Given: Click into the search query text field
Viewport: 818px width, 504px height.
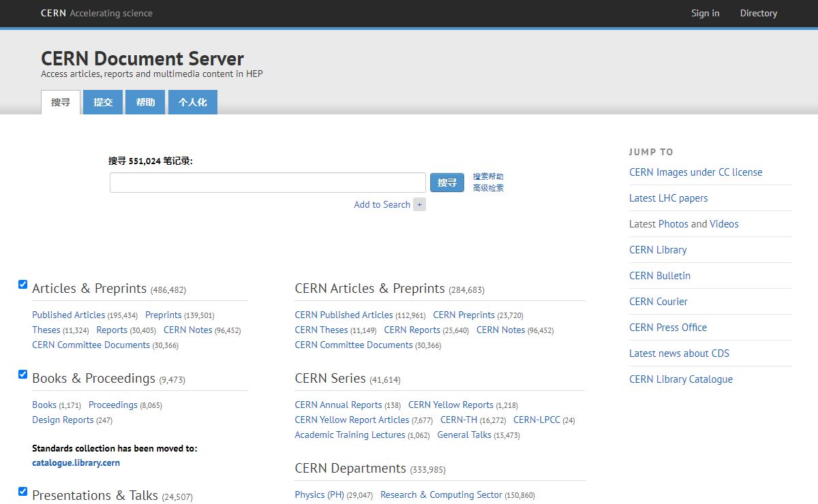Looking at the screenshot, I should tap(267, 183).
